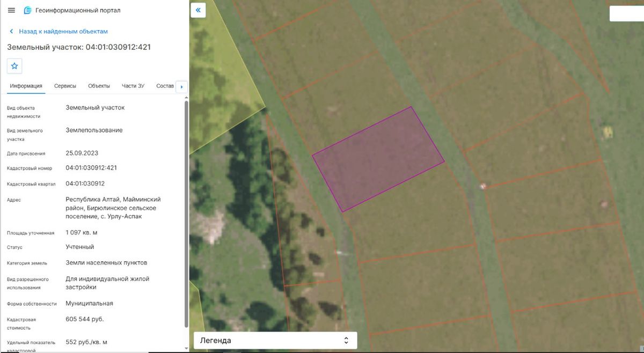
Task: Click the Статус label
Action: [x=15, y=247]
